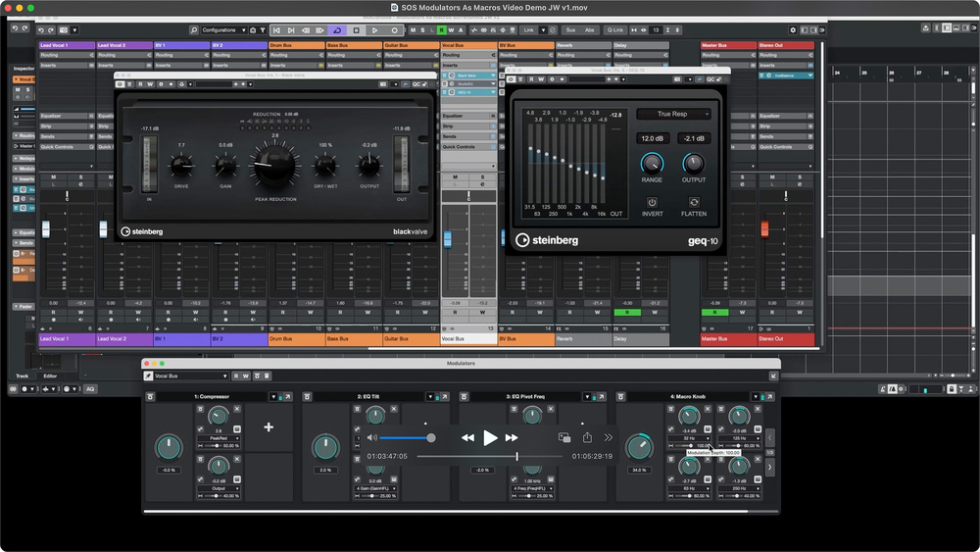This screenshot has height=552, width=980.
Task: Click the stop button in MixConsole transport
Action: [357, 30]
